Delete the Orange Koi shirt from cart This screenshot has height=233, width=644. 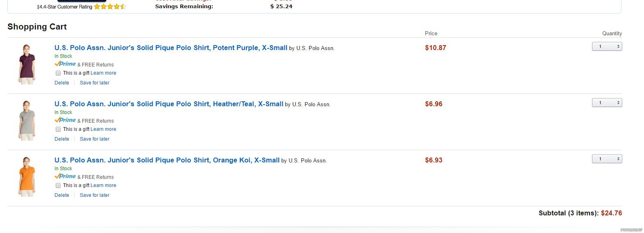click(62, 195)
